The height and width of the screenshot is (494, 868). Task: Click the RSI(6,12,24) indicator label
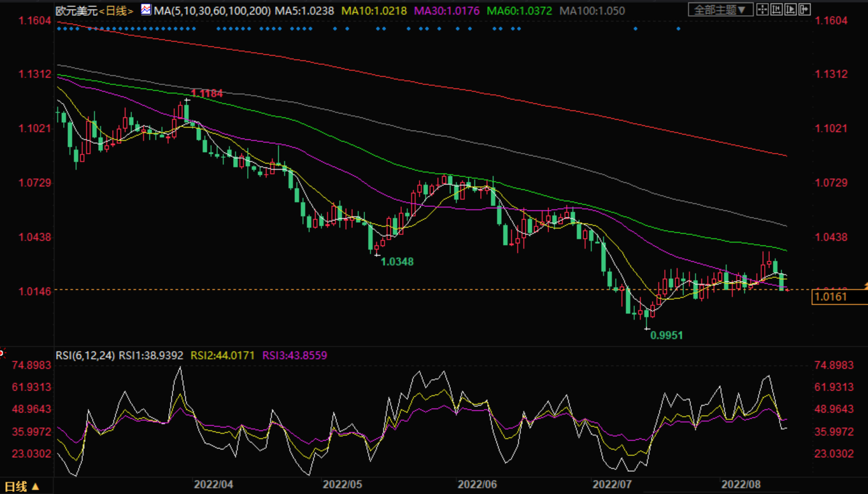85,355
